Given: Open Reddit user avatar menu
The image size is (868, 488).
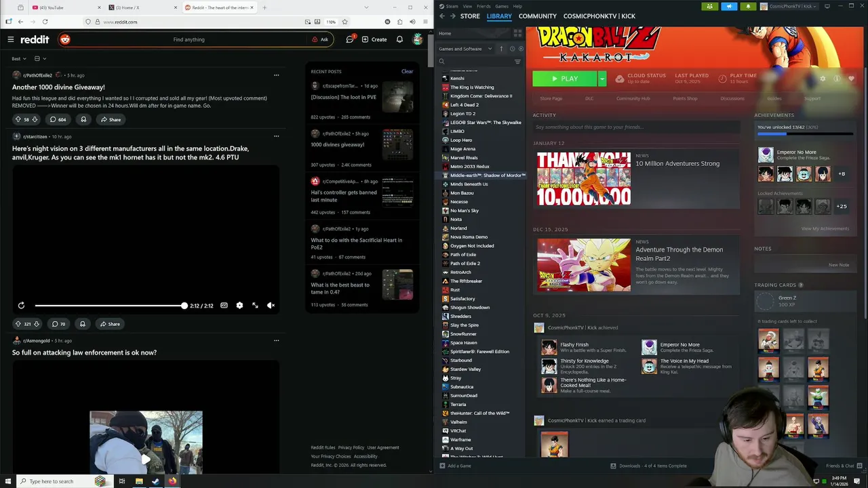Looking at the screenshot, I should coord(418,39).
